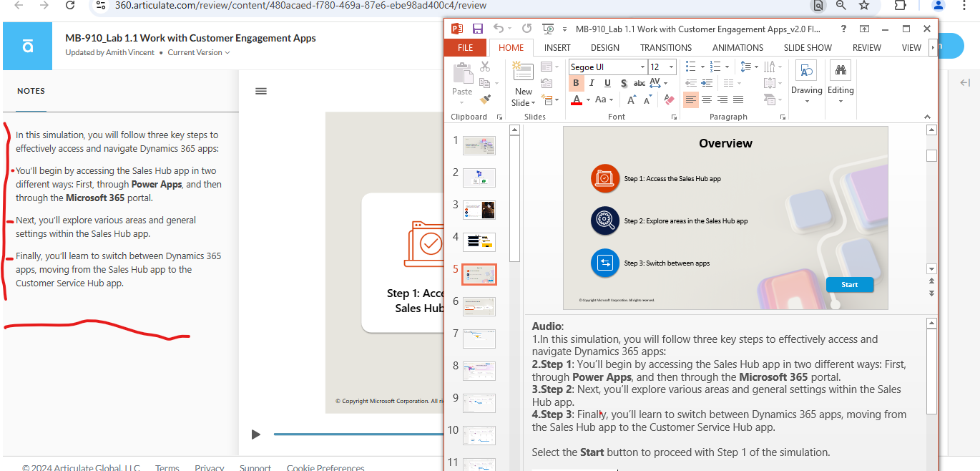Open the Font dialog box launcher

pos(673,117)
